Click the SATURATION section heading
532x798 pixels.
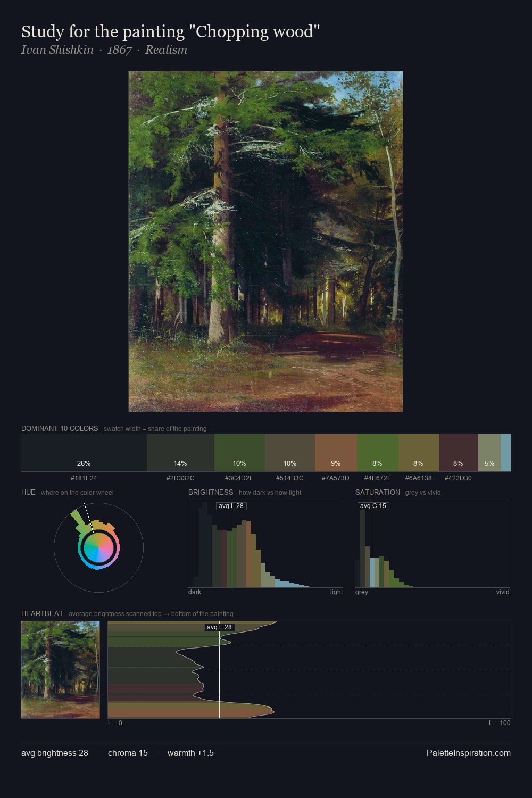pyautogui.click(x=378, y=492)
